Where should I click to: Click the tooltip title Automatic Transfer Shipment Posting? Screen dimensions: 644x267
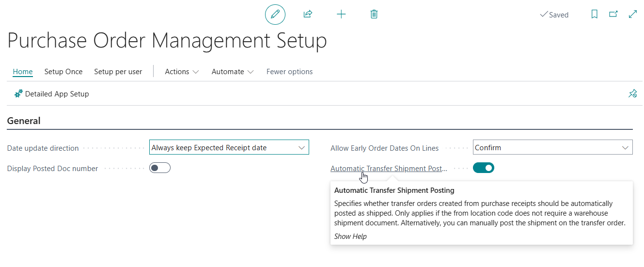pyautogui.click(x=394, y=190)
